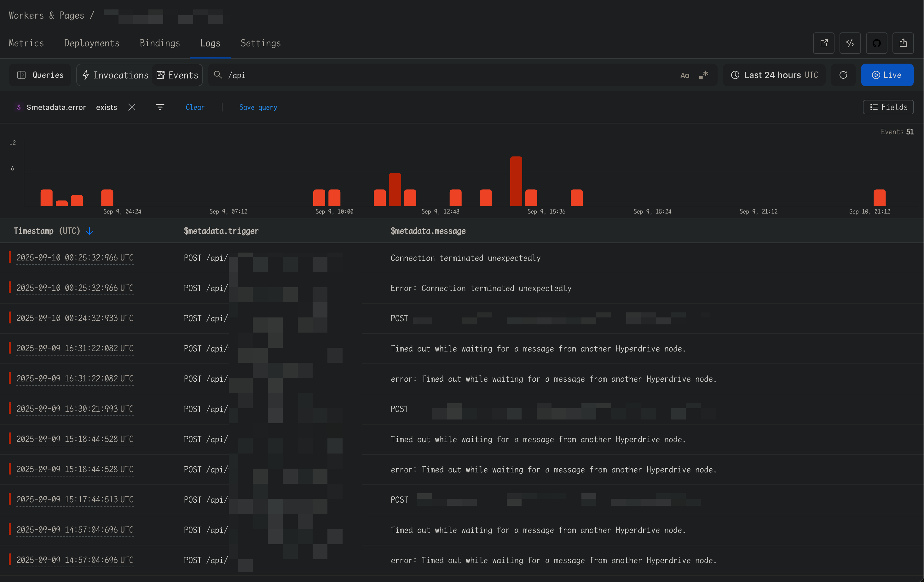Image resolution: width=924 pixels, height=582 pixels.
Task: Open the GitHub repository icon
Action: [x=876, y=43]
